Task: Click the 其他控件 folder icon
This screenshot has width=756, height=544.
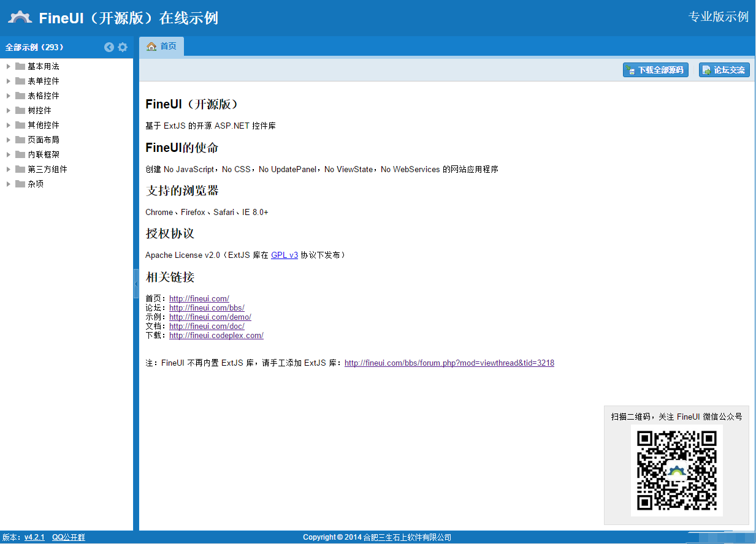Action: pos(20,125)
